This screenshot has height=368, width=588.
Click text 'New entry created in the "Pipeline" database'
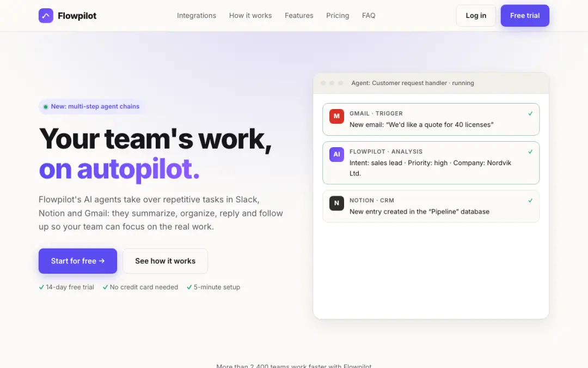[x=419, y=212]
